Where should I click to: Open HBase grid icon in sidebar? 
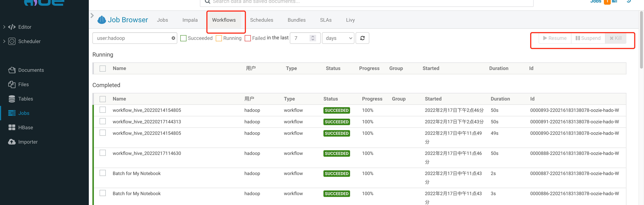point(12,127)
